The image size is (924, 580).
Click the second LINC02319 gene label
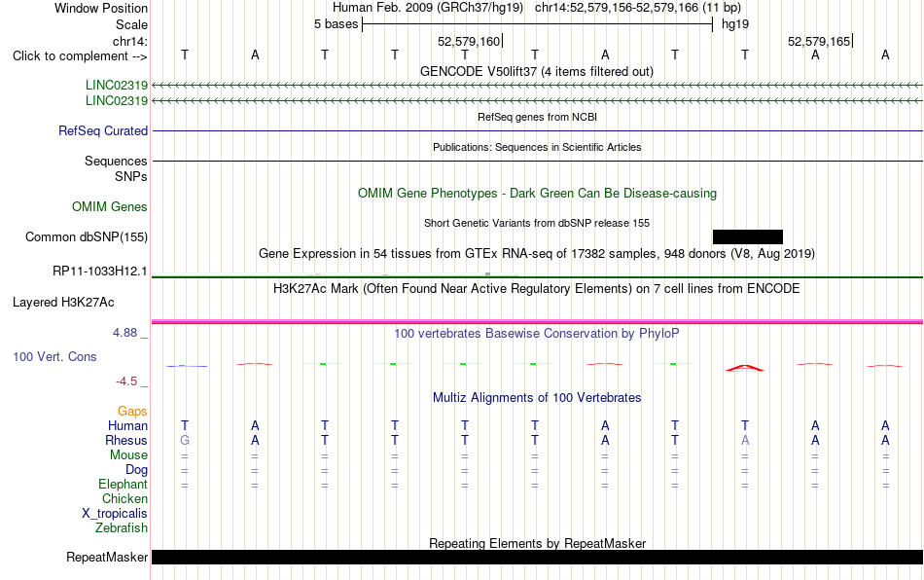117,101
